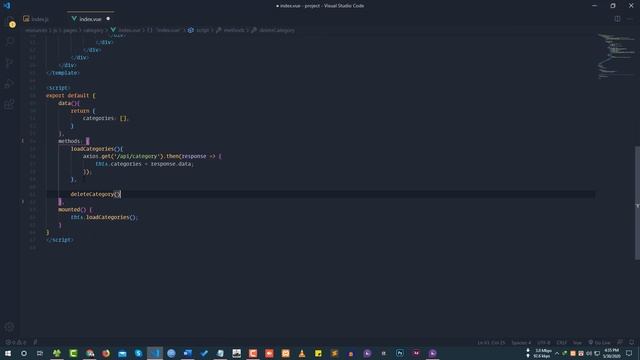
Task: Select the index.vue tab
Action: (x=90, y=19)
